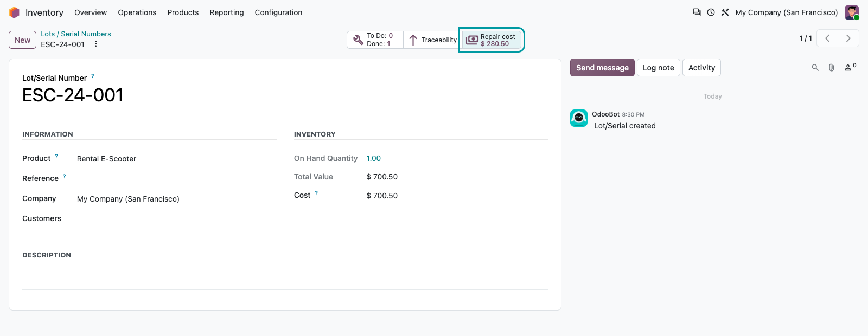Viewport: 868px width, 336px height.
Task: Open the conversations chat icon
Action: click(697, 12)
